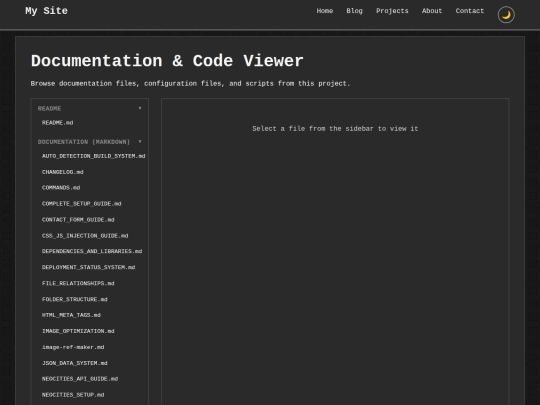Select CONTACT_FORM_GUIDE.md
This screenshot has height=405, width=540.
point(78,220)
